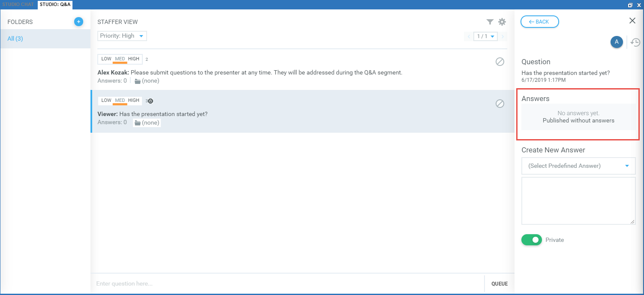644x295 pixels.
Task: Click the Enter question here field
Action: tap(287, 283)
